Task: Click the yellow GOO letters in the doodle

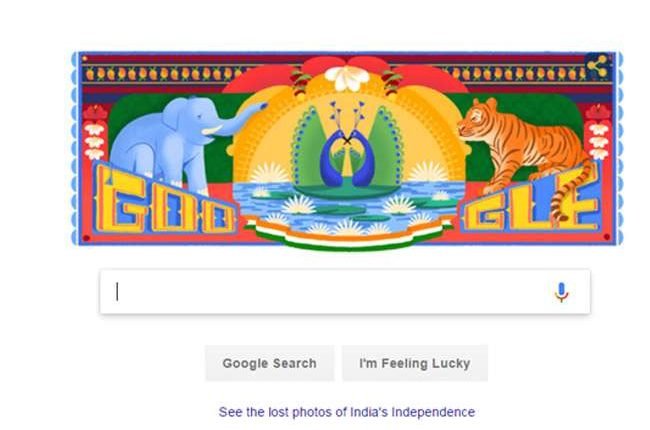Action: [164, 201]
